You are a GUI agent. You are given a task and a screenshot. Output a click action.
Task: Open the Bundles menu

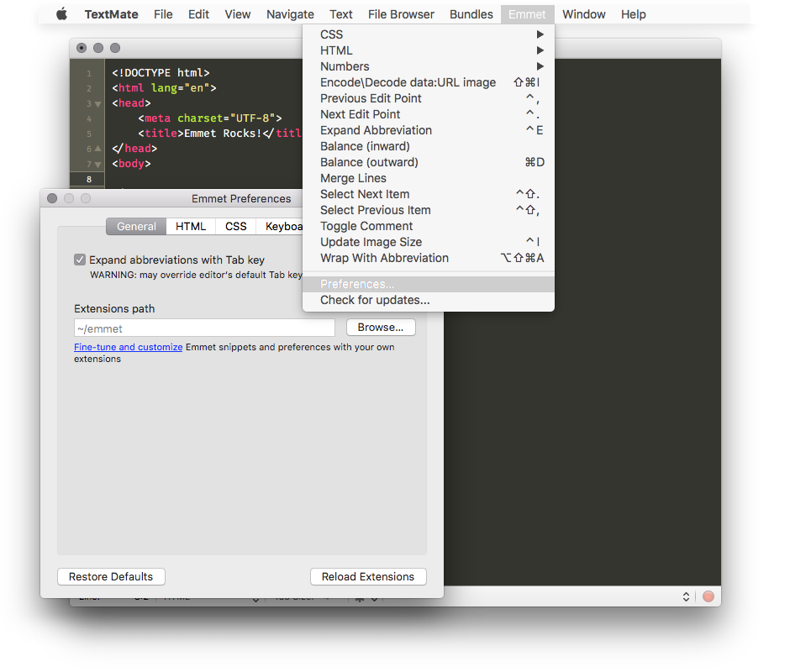[x=471, y=14]
